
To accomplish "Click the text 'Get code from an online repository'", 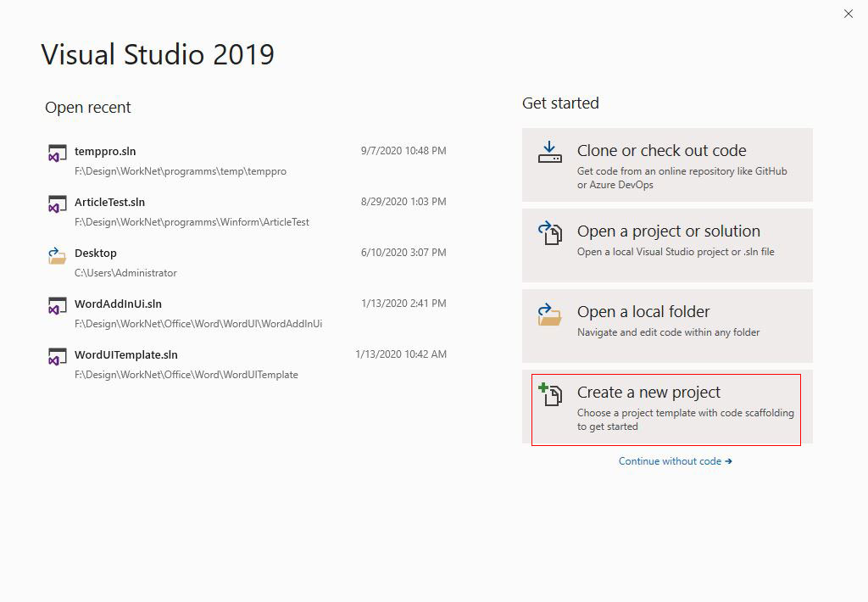I will coord(655,171).
